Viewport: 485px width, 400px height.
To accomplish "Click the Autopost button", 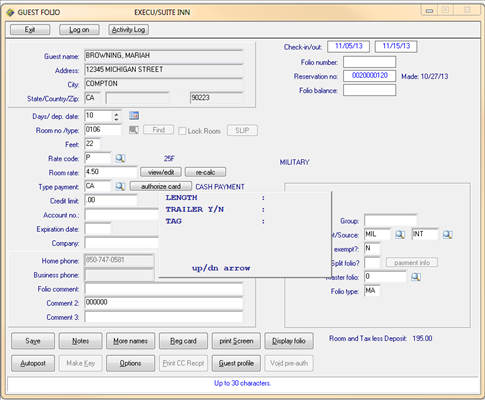I will [x=33, y=363].
